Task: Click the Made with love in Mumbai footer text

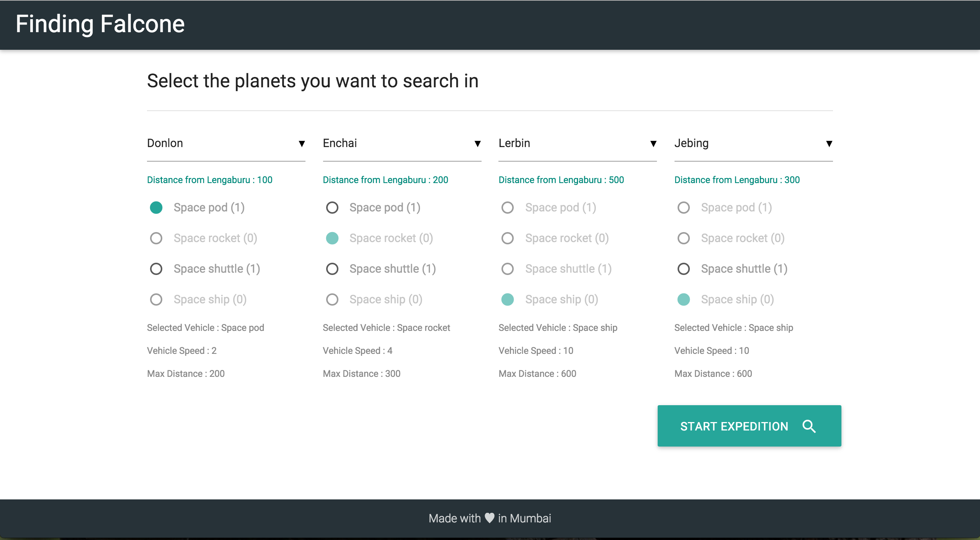Action: [490, 518]
